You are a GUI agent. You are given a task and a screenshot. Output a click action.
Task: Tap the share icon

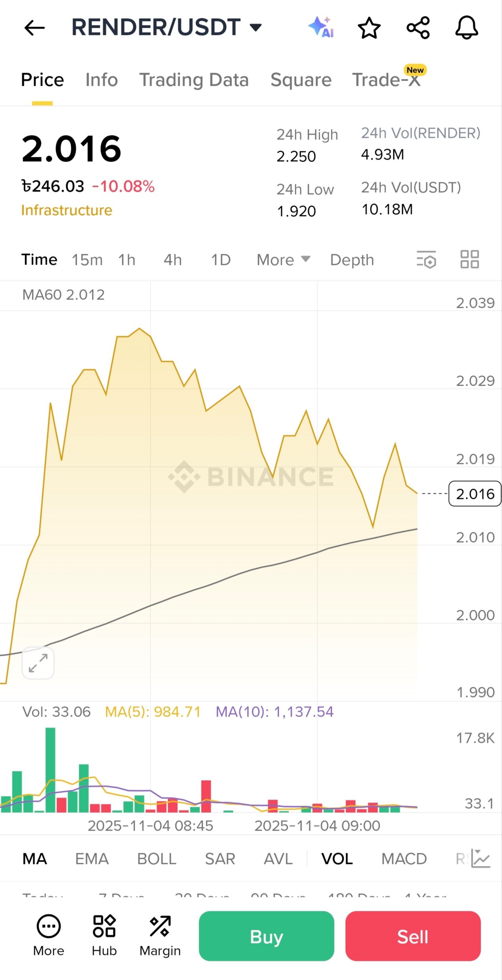point(418,28)
